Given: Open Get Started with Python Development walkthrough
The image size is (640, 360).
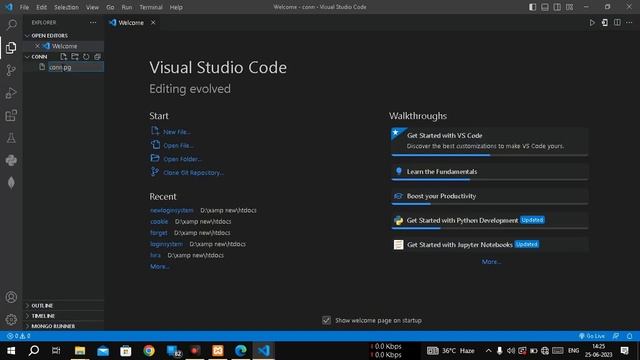Looking at the screenshot, I should [489, 220].
